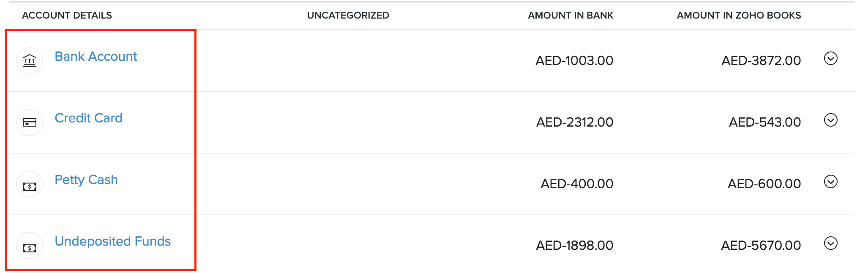Open the Undeposited Funds account link
The width and height of the screenshot is (868, 276).
tap(113, 241)
